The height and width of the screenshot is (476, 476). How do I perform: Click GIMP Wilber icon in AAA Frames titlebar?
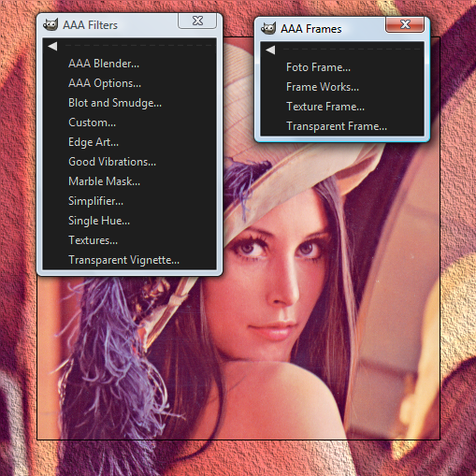(x=268, y=28)
